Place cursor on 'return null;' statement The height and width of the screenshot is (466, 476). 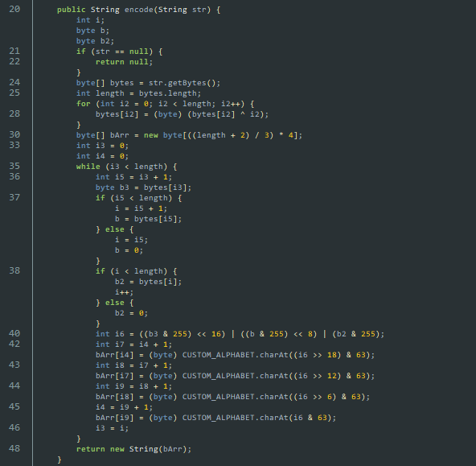point(124,62)
